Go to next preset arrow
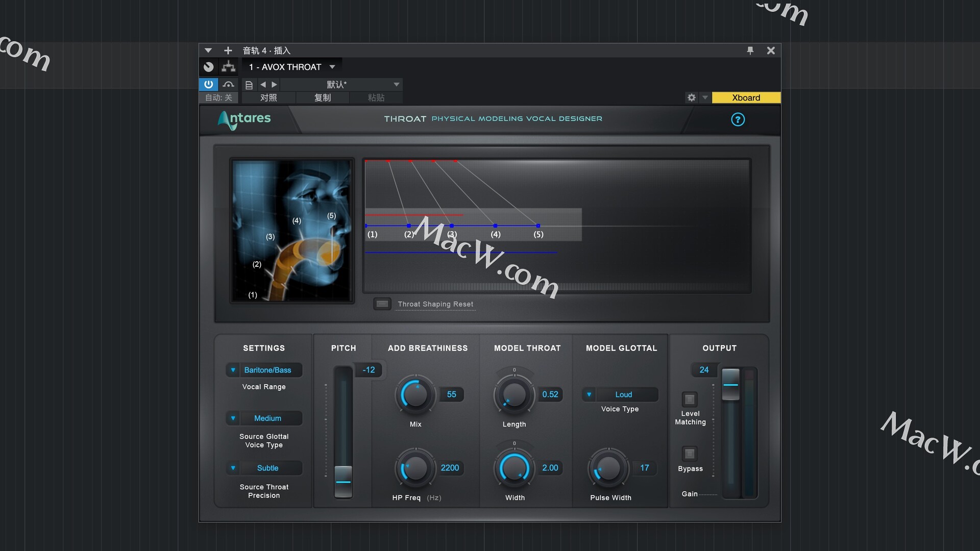 pyautogui.click(x=274, y=85)
